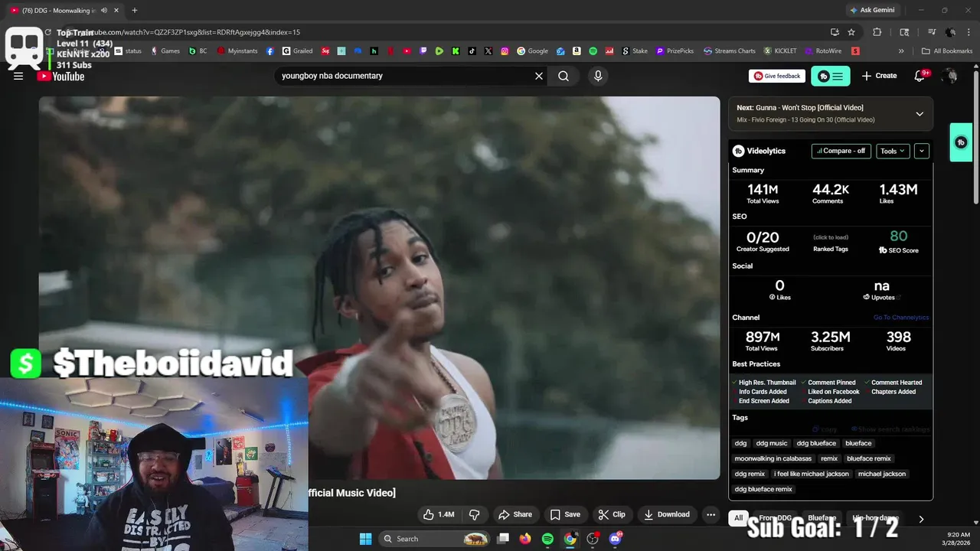Open YouTube notifications bell
980x551 pixels.
tap(920, 76)
